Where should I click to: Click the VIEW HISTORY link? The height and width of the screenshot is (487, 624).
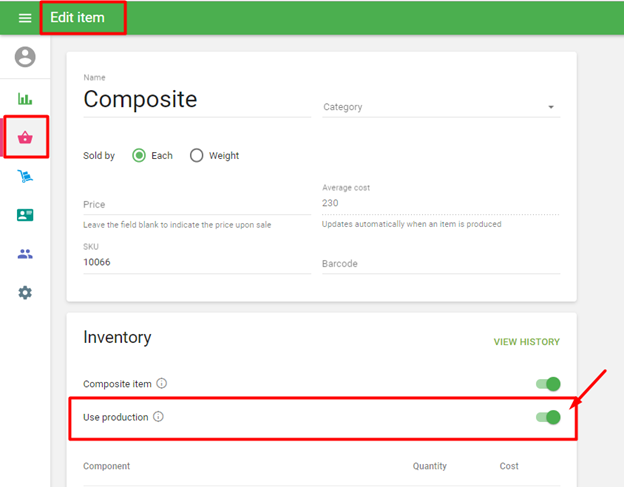(526, 342)
